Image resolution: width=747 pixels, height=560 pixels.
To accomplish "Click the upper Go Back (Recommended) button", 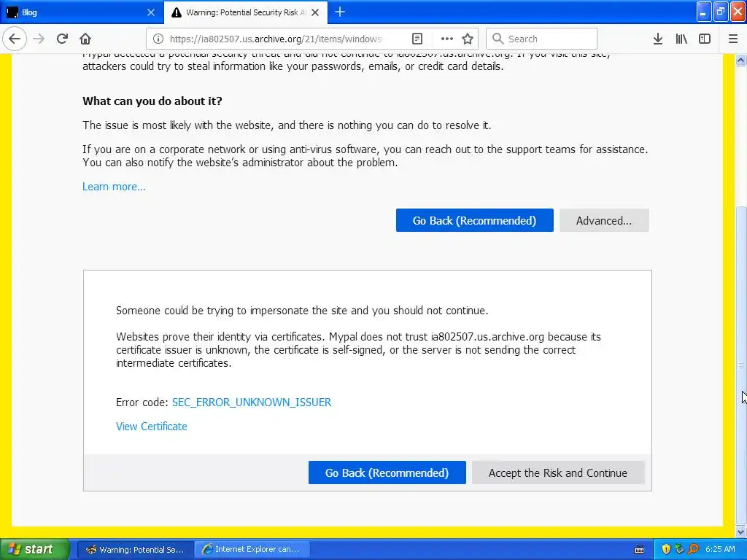I will pyautogui.click(x=474, y=220).
